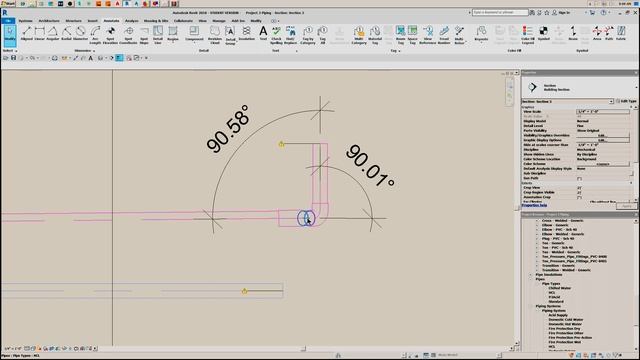Select the Tread Number tool
The height and width of the screenshot is (360, 640).
click(444, 35)
